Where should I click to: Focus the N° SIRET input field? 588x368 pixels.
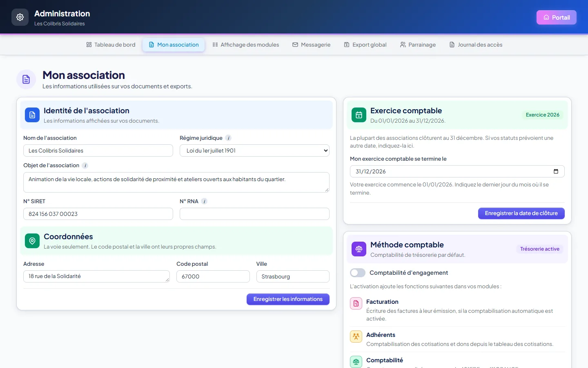(98, 214)
